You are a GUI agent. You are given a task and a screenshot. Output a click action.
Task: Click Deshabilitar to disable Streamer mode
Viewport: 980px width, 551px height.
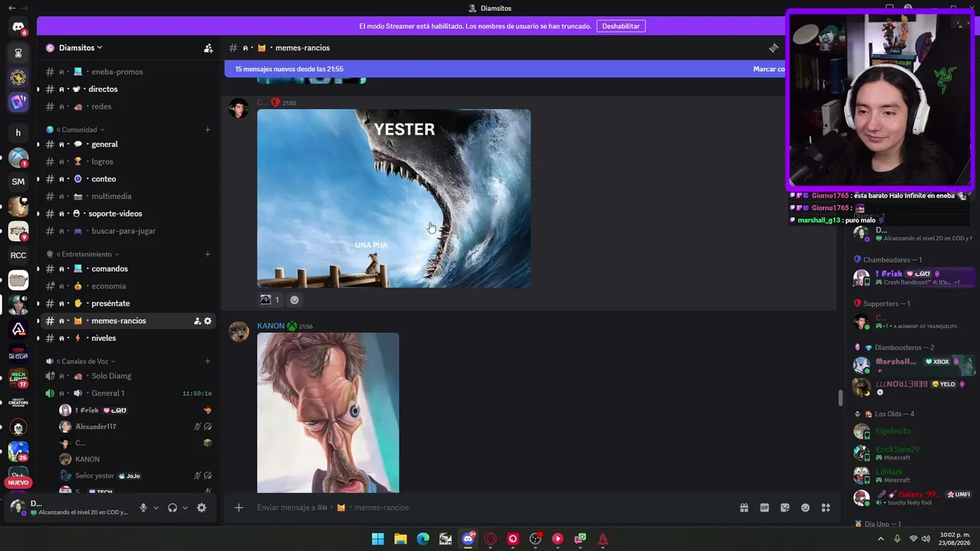pyautogui.click(x=621, y=26)
